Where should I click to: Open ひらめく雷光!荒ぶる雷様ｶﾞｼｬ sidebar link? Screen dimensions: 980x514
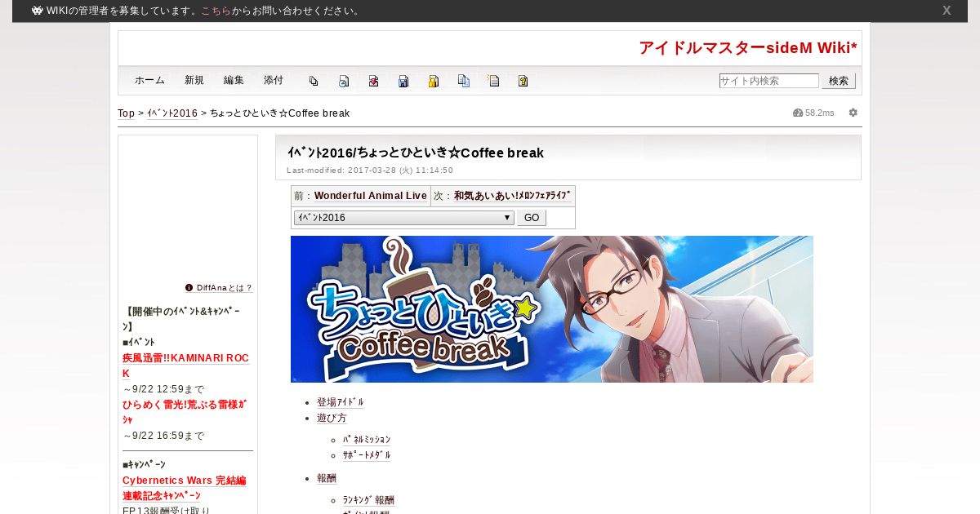[185, 412]
